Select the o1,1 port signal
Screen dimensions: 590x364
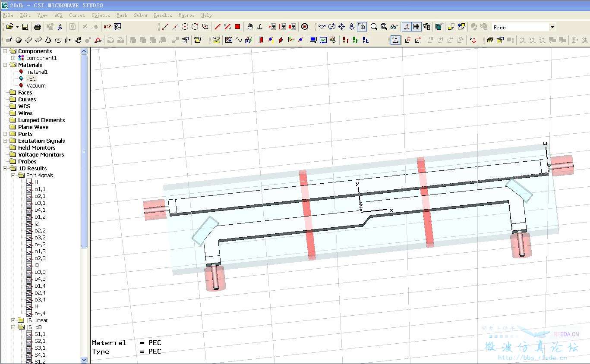point(40,189)
